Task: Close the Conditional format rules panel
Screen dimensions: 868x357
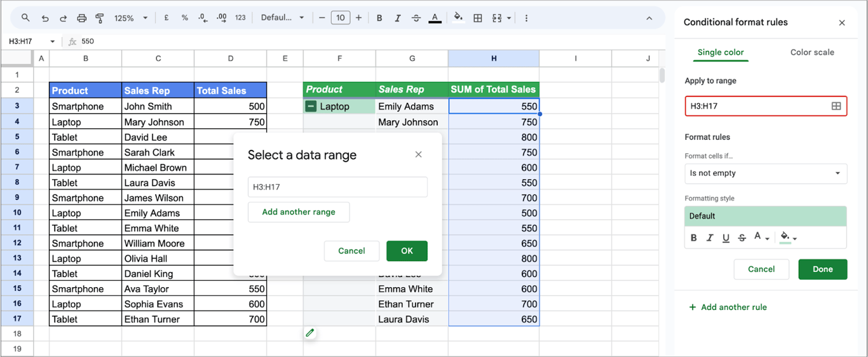Action: pos(842,23)
